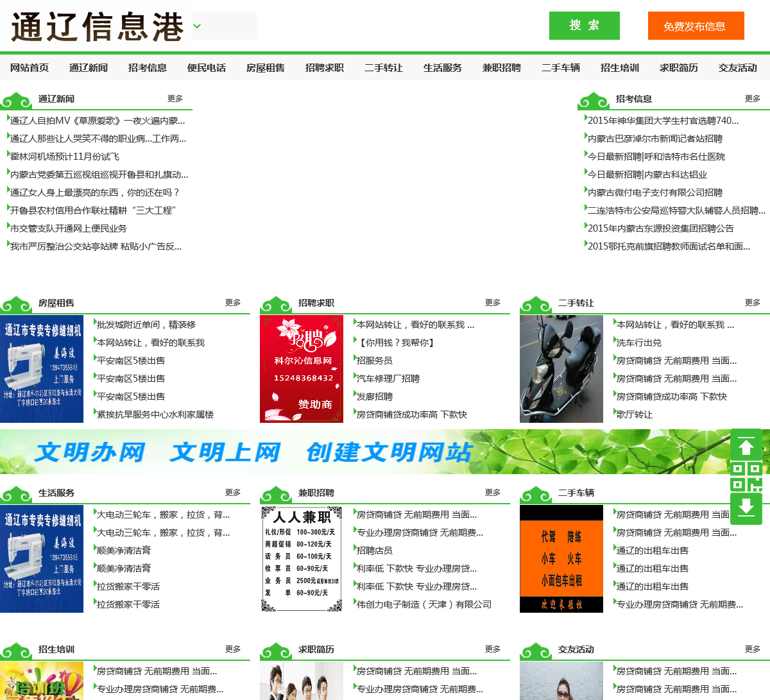Click the green cloud icon beside 通辽新闻
770x700 pixels.
(16, 101)
